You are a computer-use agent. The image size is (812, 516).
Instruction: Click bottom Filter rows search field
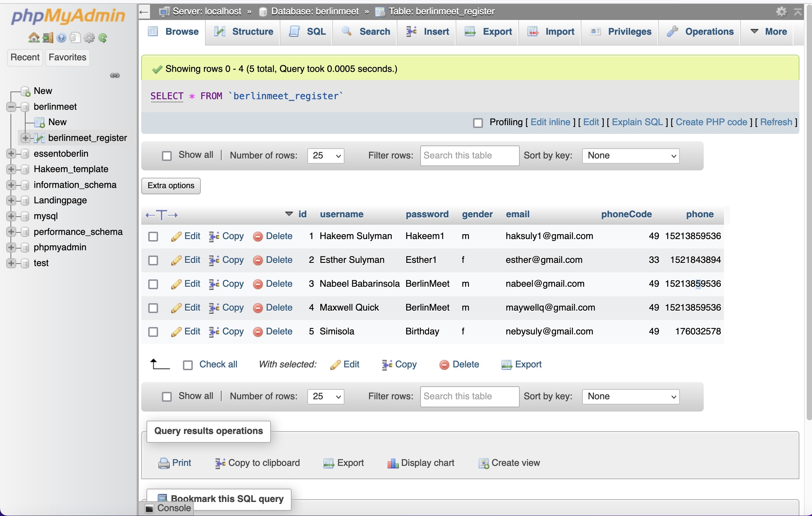470,396
